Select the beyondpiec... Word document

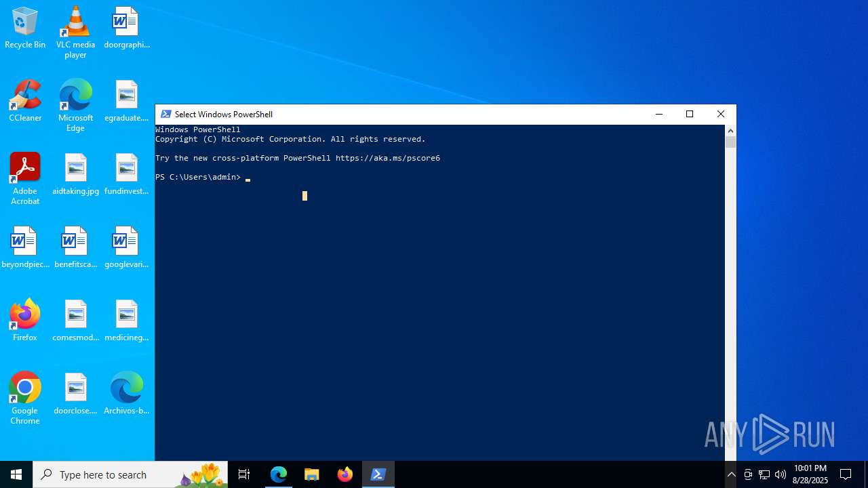pos(25,248)
